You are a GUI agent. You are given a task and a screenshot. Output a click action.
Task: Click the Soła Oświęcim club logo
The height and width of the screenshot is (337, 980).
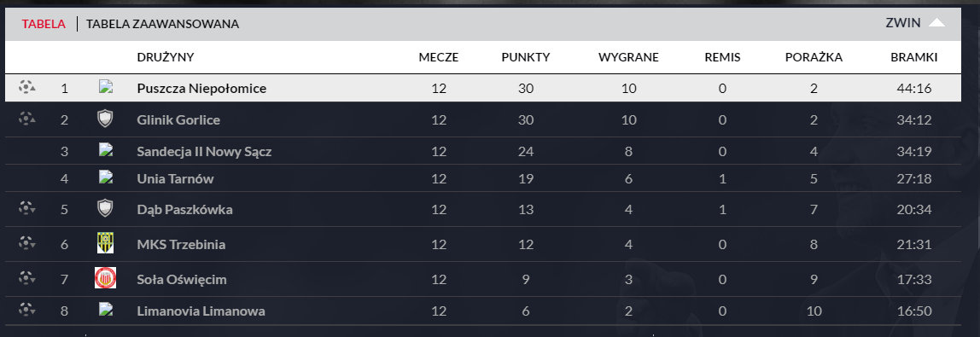click(x=105, y=278)
